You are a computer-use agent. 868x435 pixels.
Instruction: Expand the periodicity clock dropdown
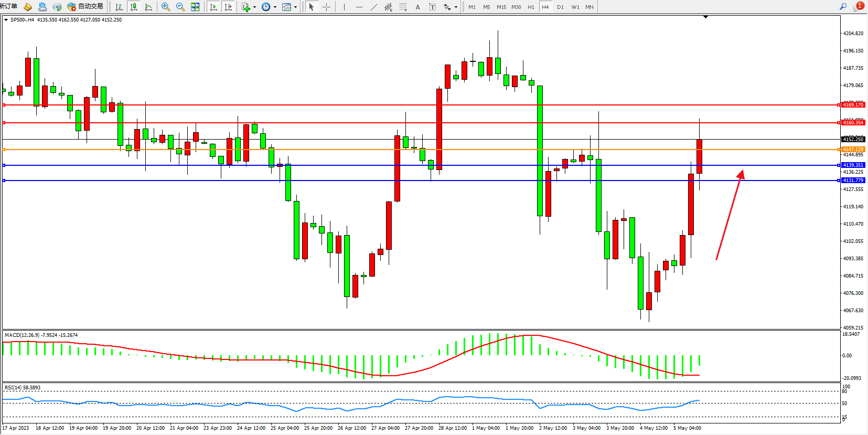[x=275, y=7]
